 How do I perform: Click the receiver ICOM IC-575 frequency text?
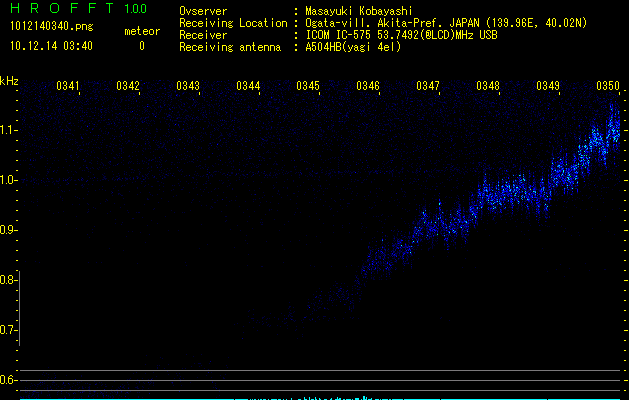[401, 35]
